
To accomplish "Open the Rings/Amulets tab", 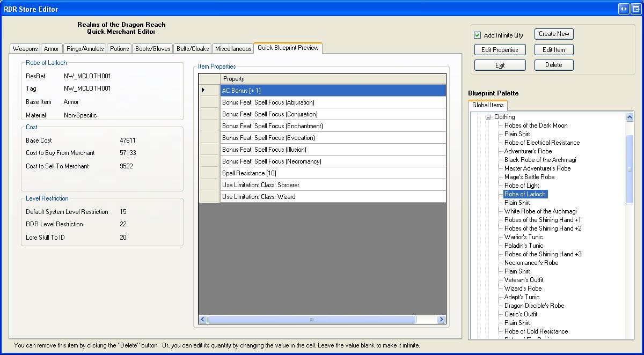I will [x=85, y=49].
